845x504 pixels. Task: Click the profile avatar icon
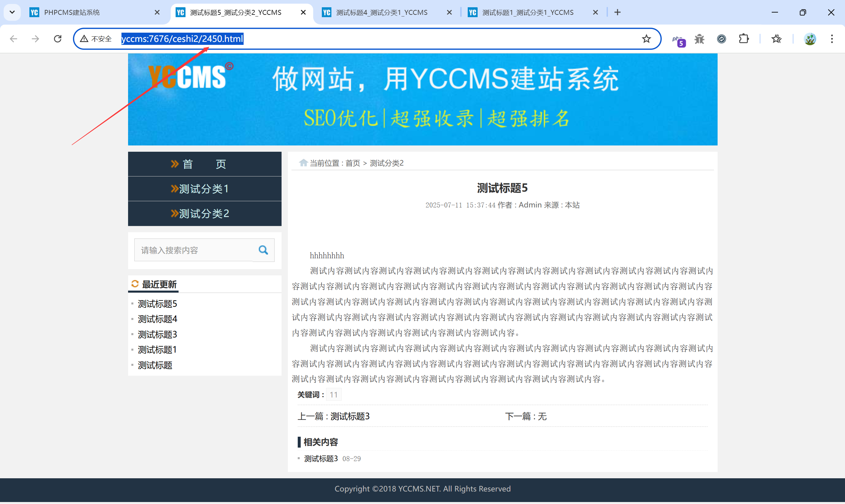810,39
